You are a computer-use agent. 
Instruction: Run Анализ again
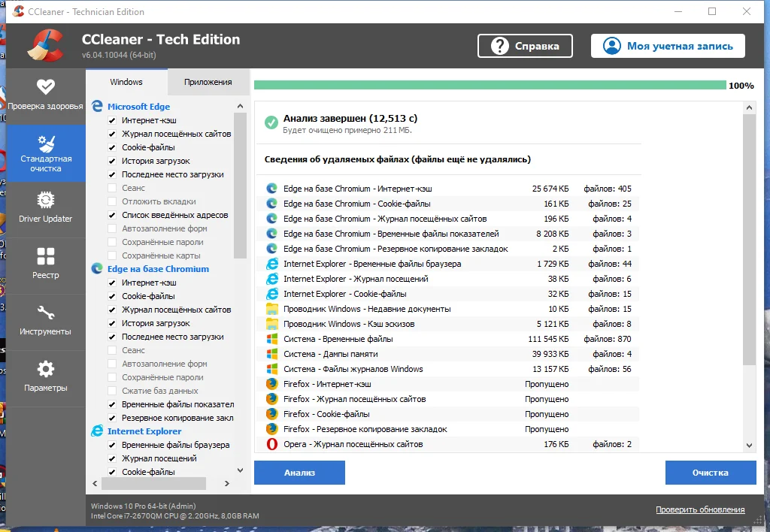[299, 473]
